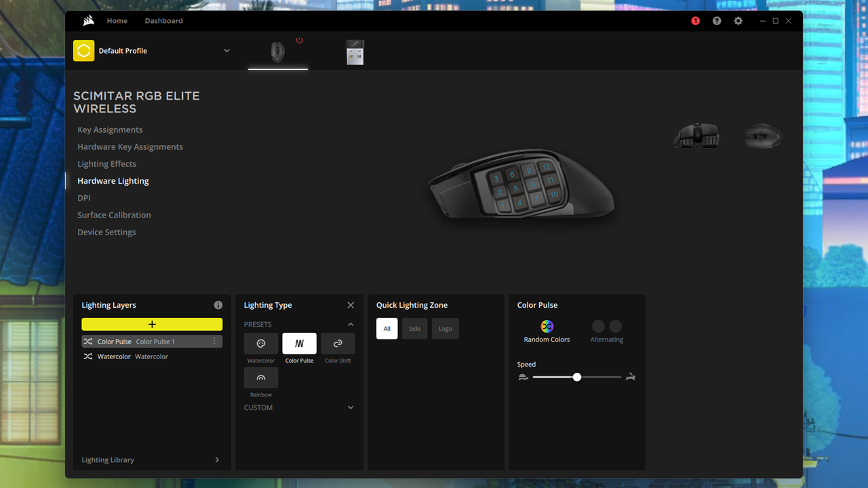
Task: Click the fast rabbit speed icon
Action: click(x=631, y=377)
